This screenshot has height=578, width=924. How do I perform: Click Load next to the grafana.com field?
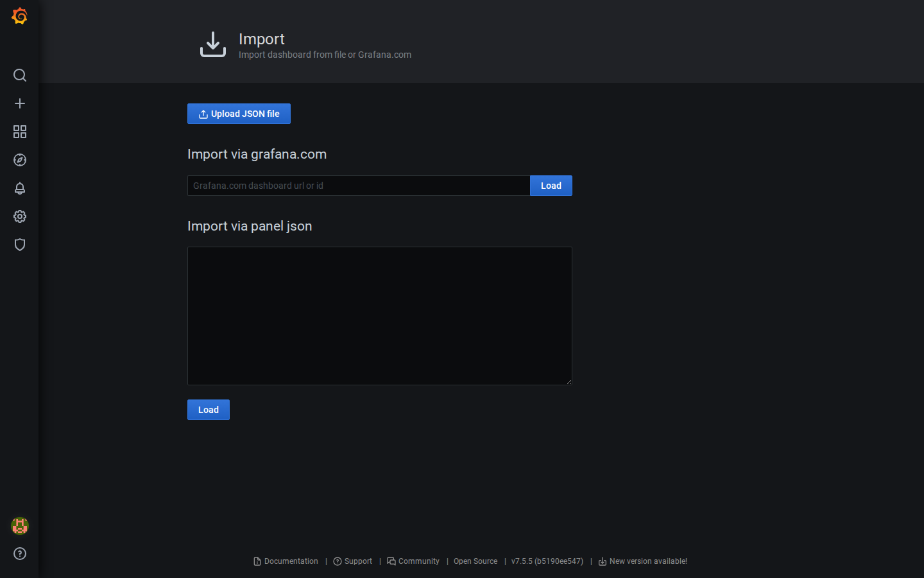click(551, 186)
